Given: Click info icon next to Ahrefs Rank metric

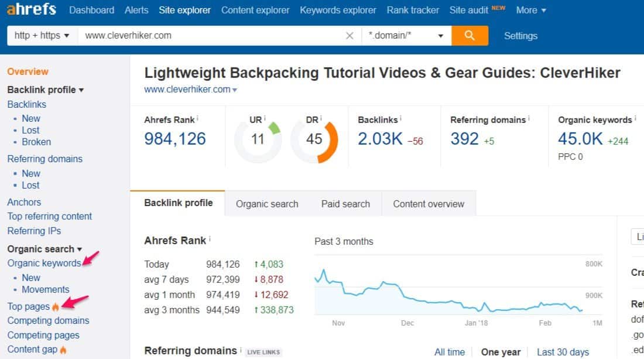Looking at the screenshot, I should (197, 118).
